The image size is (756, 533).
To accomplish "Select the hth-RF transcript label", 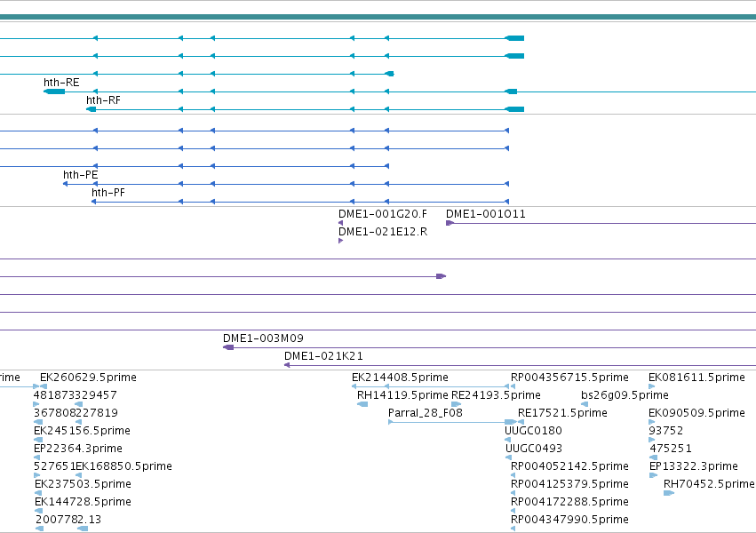I will pos(103,100).
